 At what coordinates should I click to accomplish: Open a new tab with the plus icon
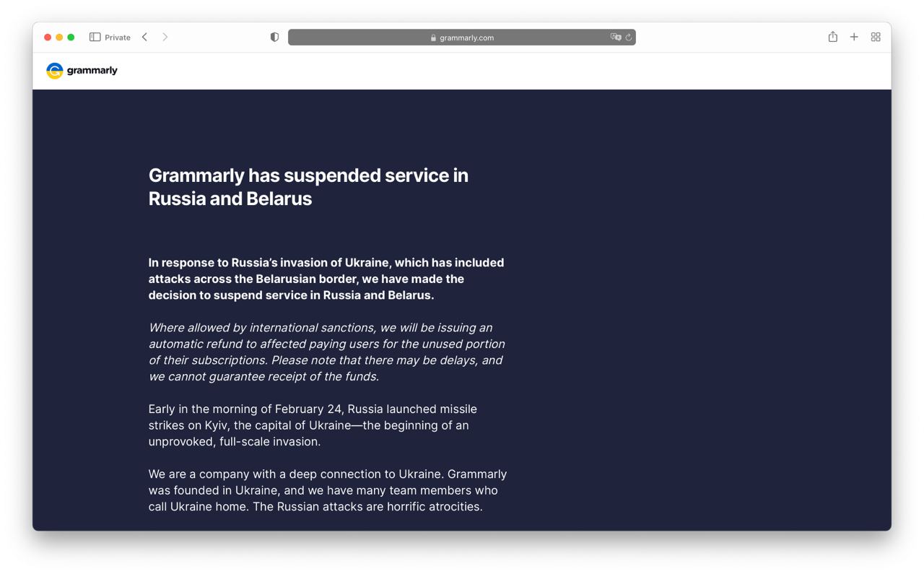coord(854,37)
